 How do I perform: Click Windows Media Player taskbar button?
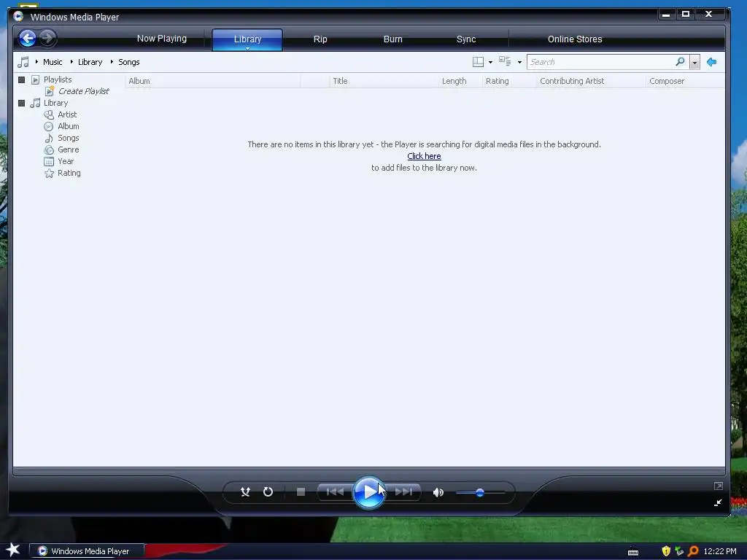click(88, 551)
